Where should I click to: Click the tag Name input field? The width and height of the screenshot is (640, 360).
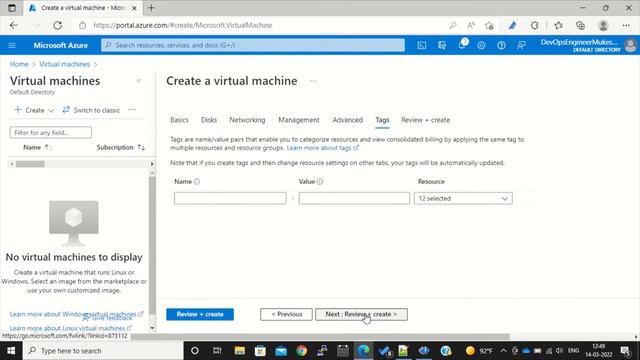tap(230, 198)
